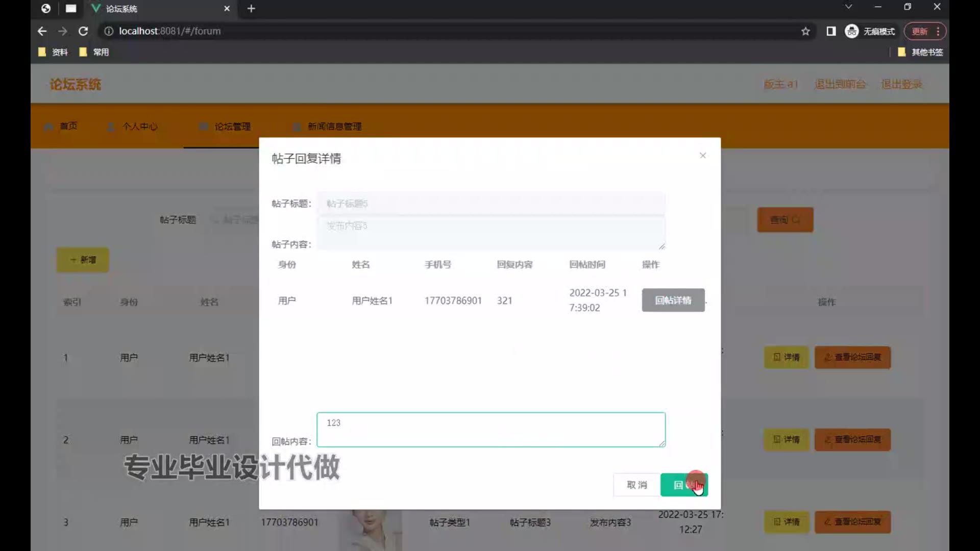Click the browser forward arrow
Screen dimensions: 980x551
[x=62, y=31]
